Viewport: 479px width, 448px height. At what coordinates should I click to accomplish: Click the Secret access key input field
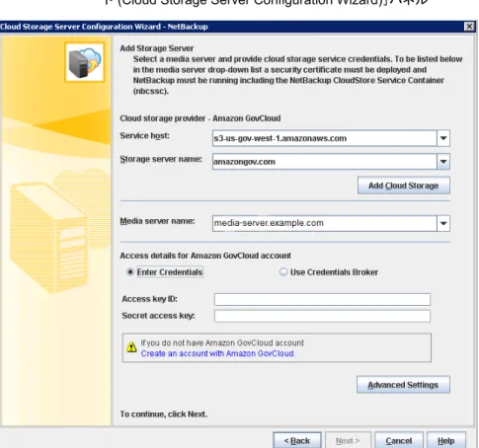tap(322, 316)
